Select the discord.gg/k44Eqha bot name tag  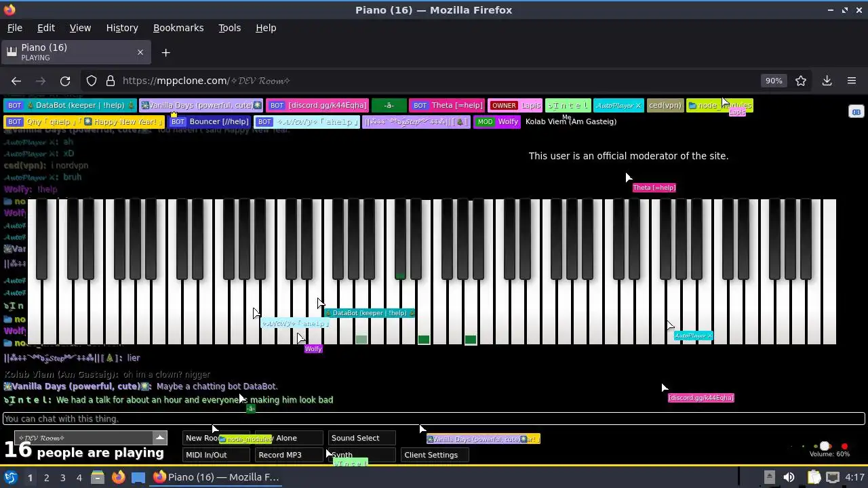click(x=317, y=105)
